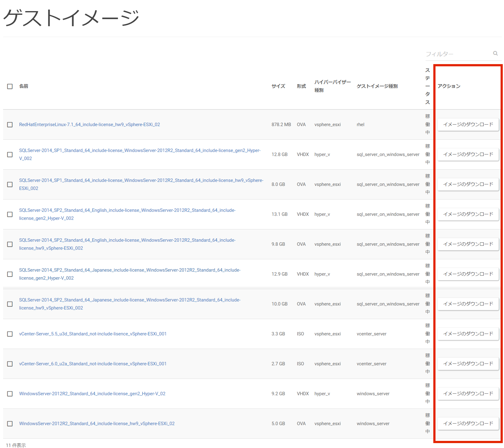
Task: Download vCenter-Server_6.0 image via イメージのダウンロード
Action: (468, 364)
